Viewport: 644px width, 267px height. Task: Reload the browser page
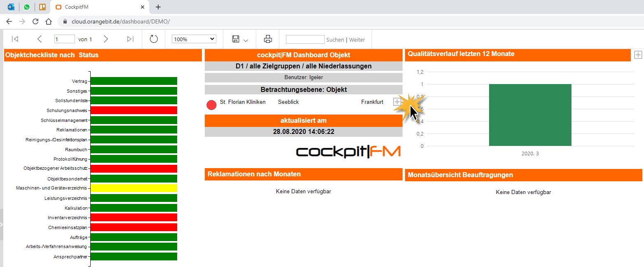[x=35, y=21]
